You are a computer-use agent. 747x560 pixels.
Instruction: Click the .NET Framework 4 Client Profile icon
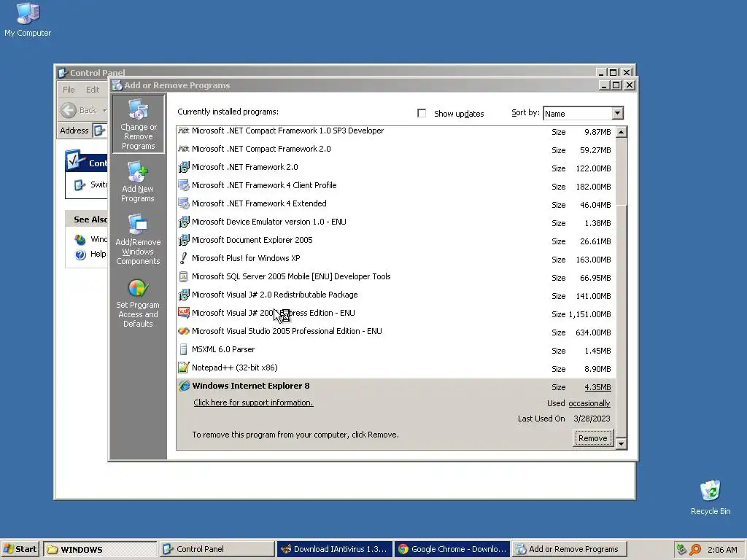pyautogui.click(x=183, y=185)
